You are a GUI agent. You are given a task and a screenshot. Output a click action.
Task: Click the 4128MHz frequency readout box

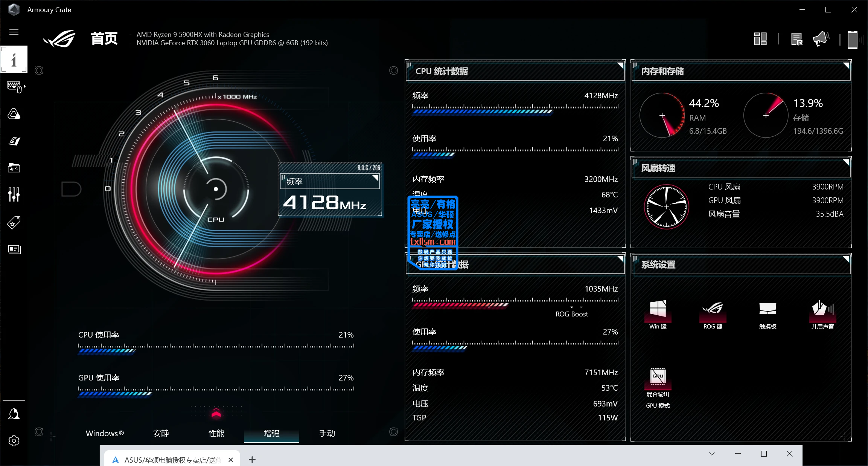tap(330, 189)
